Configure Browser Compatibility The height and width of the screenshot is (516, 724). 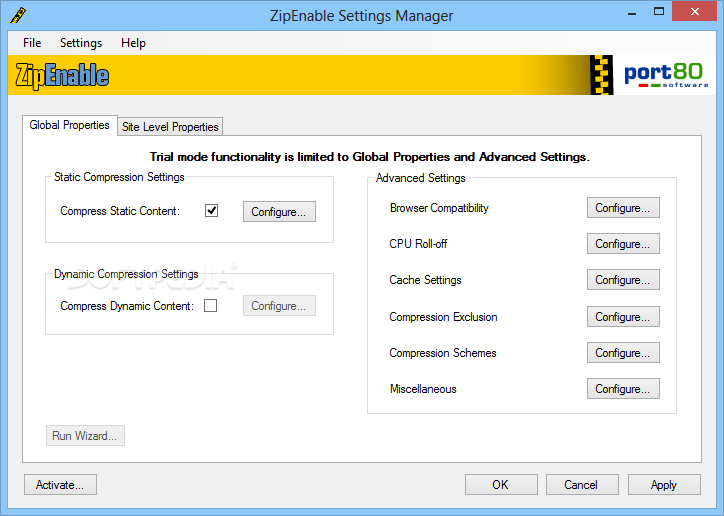click(x=623, y=208)
